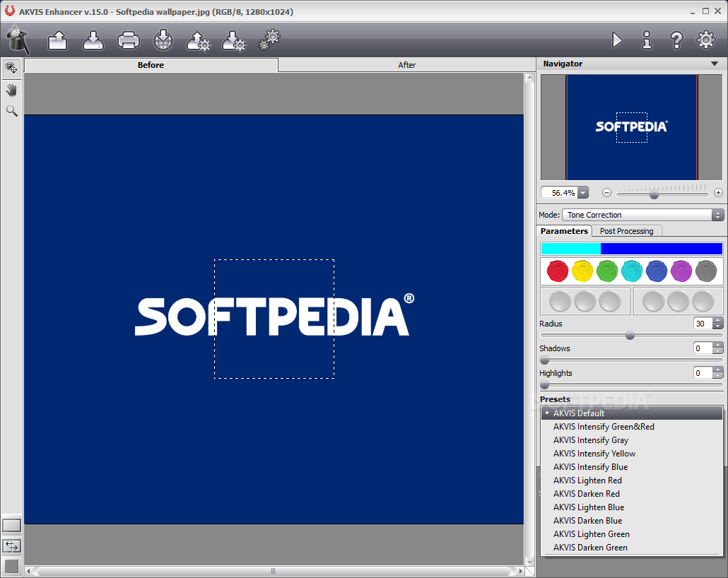Select the AKVIS Lighten Red preset
The width and height of the screenshot is (728, 578).
632,480
